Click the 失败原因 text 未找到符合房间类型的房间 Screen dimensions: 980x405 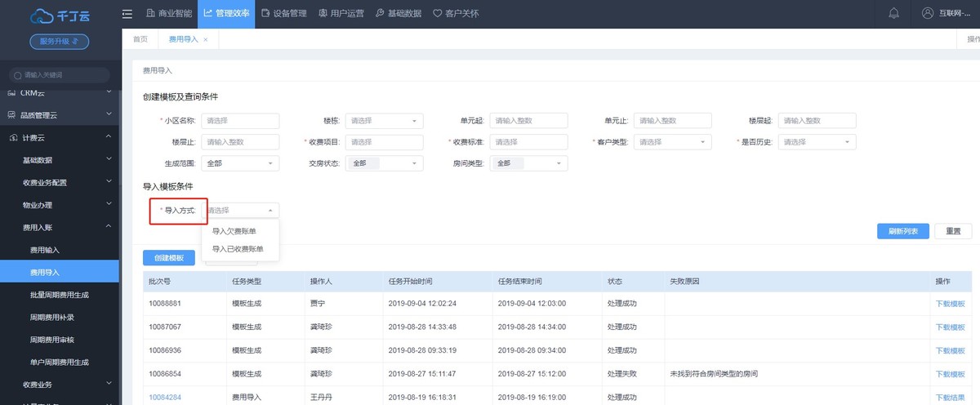(x=713, y=374)
